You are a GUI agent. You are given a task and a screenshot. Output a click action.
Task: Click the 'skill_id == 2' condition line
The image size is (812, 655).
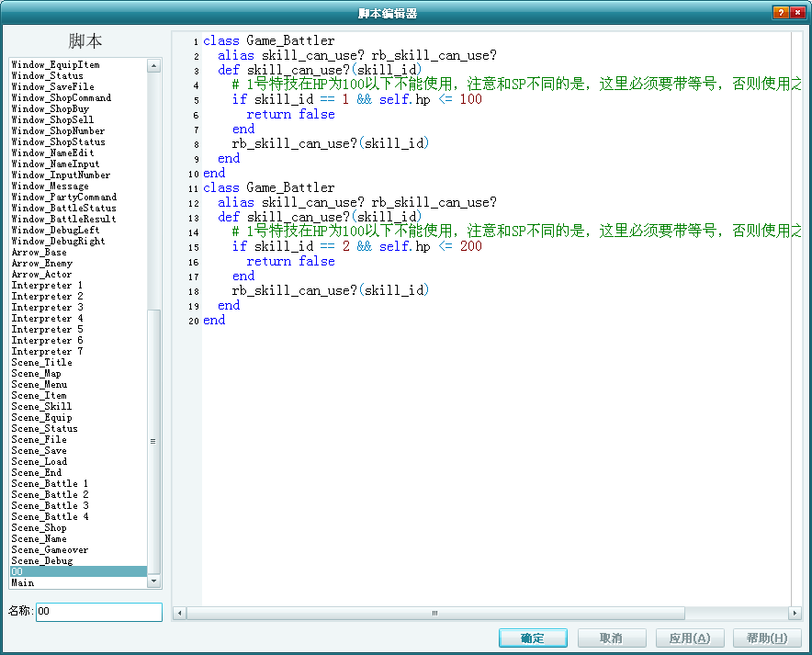tap(356, 246)
